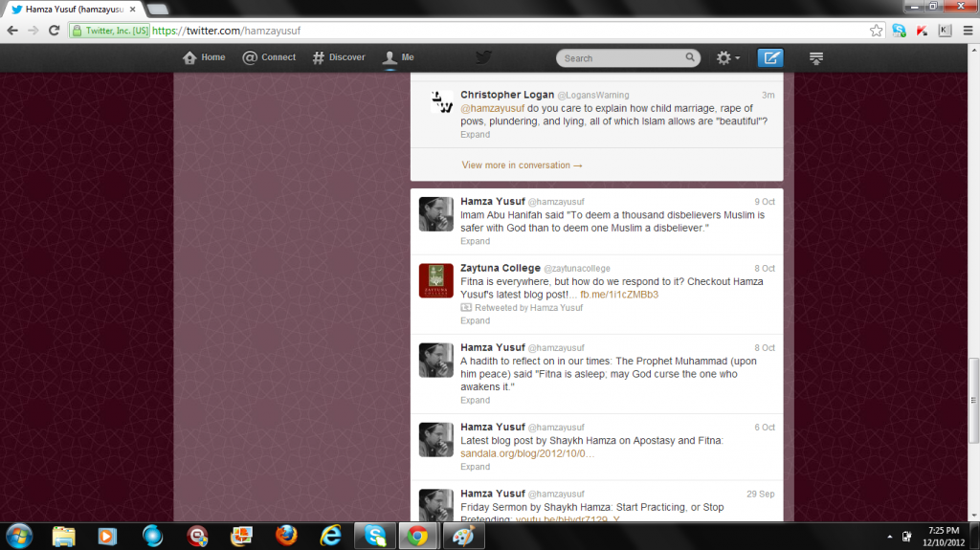Click the @hamzayusuf mention link
This screenshot has width=980, height=550.
(x=493, y=108)
